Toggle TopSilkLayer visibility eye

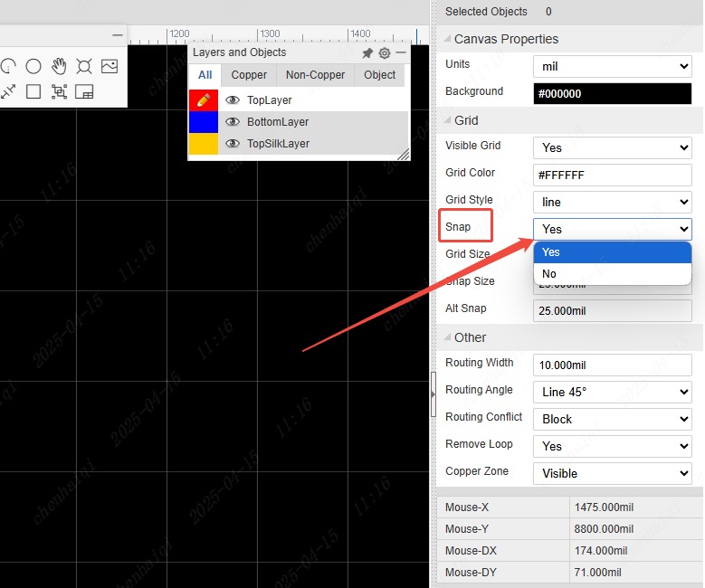click(x=233, y=144)
